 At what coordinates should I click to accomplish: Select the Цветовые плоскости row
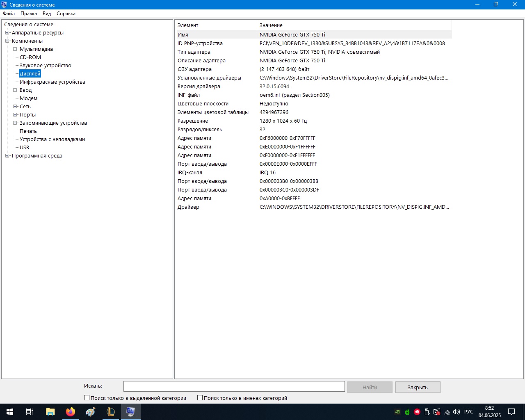pos(314,104)
